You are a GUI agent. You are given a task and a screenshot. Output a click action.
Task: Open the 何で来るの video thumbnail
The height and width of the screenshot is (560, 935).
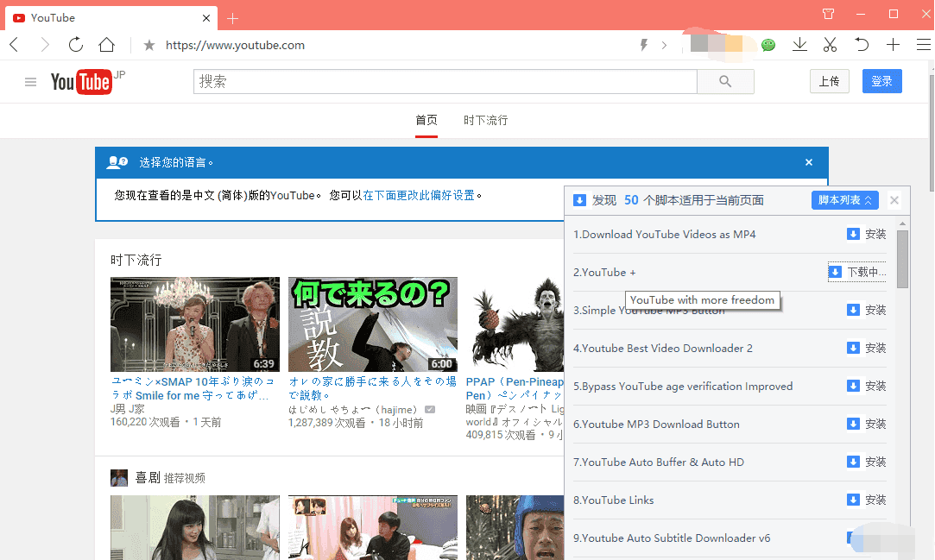pos(373,324)
